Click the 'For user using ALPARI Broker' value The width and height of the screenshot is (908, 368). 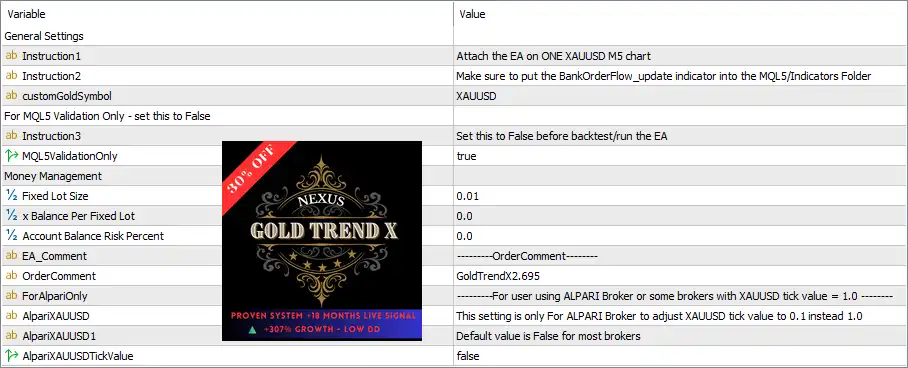(675, 296)
